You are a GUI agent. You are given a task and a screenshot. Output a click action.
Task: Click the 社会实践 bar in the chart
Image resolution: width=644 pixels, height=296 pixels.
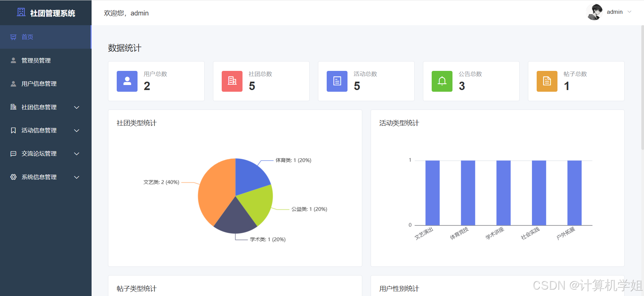tap(539, 193)
